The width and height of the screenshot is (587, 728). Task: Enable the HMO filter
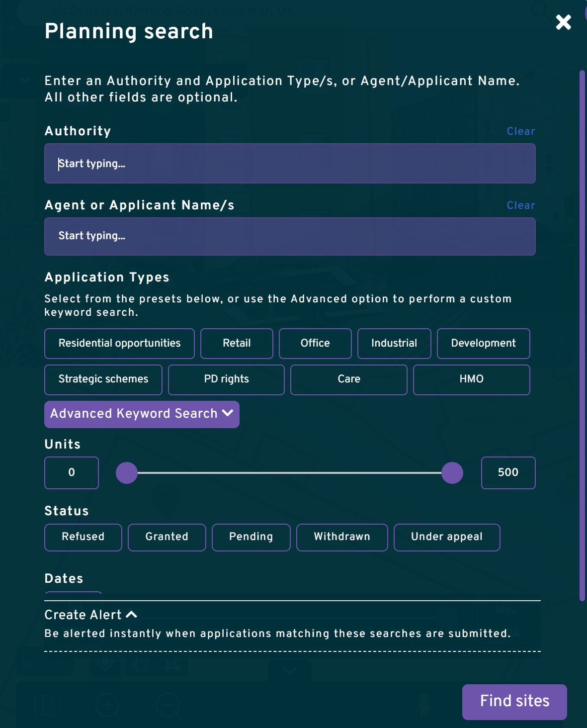pyautogui.click(x=471, y=379)
